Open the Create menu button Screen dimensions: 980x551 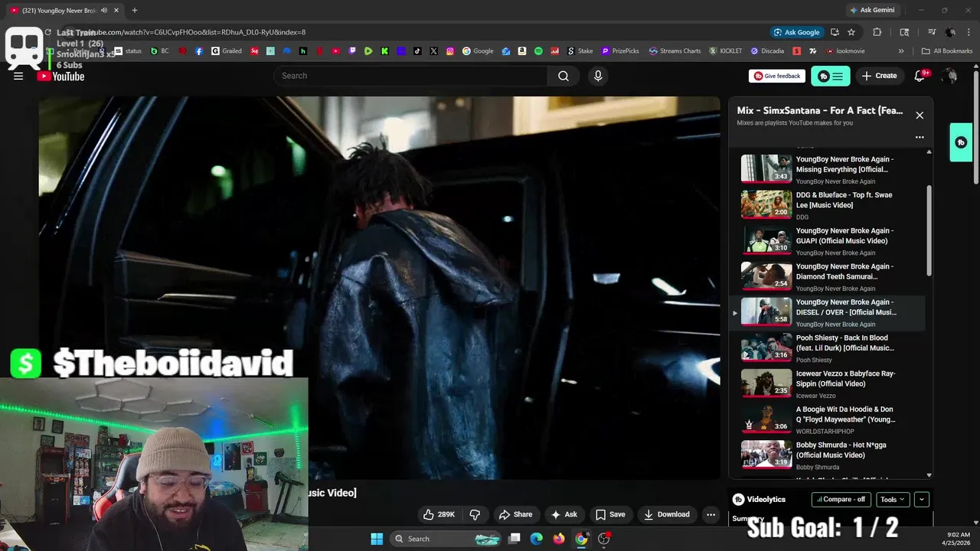click(x=879, y=76)
